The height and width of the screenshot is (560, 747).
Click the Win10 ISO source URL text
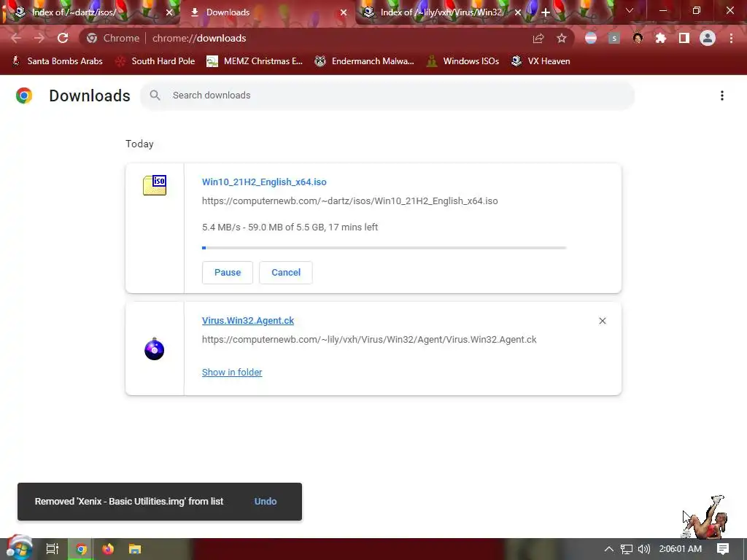[x=349, y=201]
